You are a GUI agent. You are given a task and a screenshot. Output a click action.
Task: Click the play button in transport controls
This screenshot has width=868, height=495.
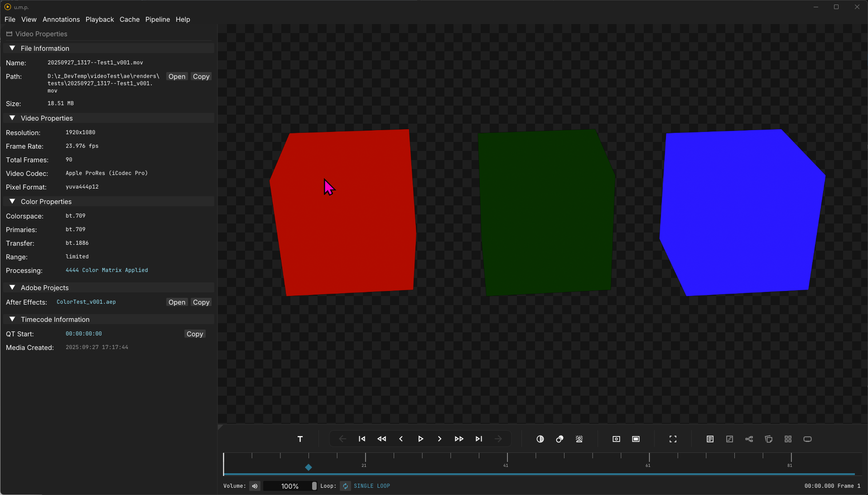coord(420,439)
